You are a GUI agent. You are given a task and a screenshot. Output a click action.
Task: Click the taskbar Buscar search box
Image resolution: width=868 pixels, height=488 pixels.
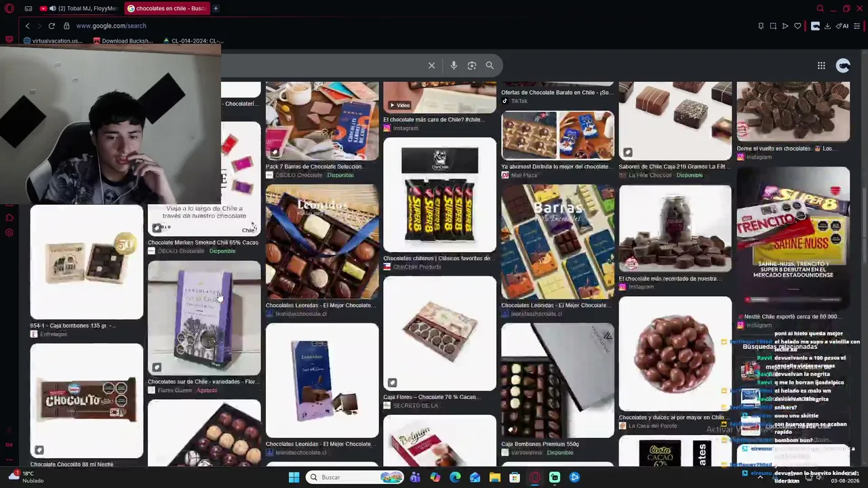point(354,477)
